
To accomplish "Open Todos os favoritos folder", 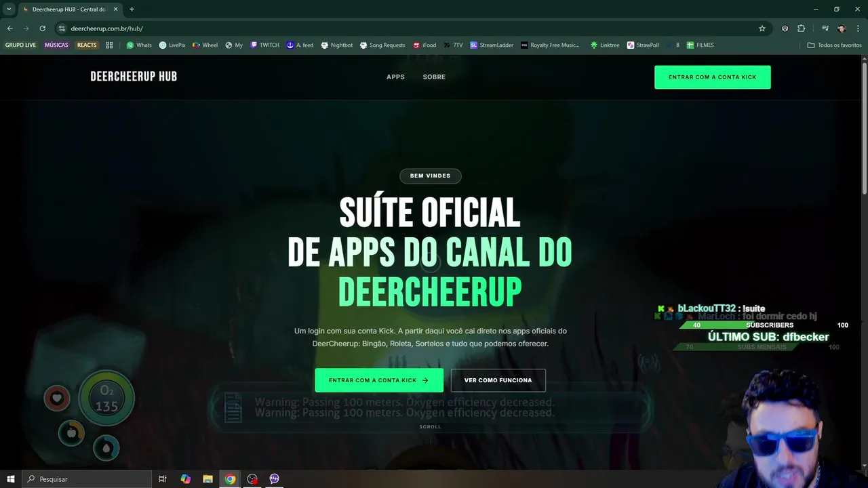I will (x=835, y=45).
